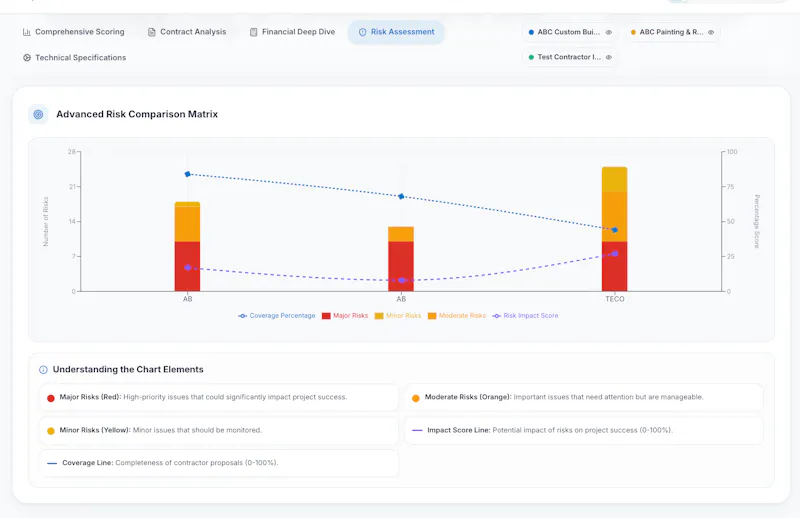Click the Major Risks (Red) explanation card
Image resolution: width=800 pixels, height=518 pixels.
click(219, 397)
